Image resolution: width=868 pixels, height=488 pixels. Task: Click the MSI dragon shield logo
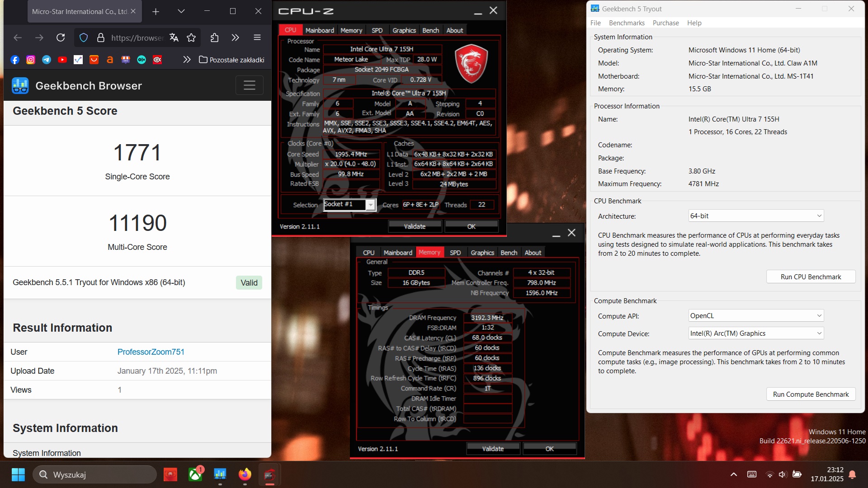click(x=471, y=64)
